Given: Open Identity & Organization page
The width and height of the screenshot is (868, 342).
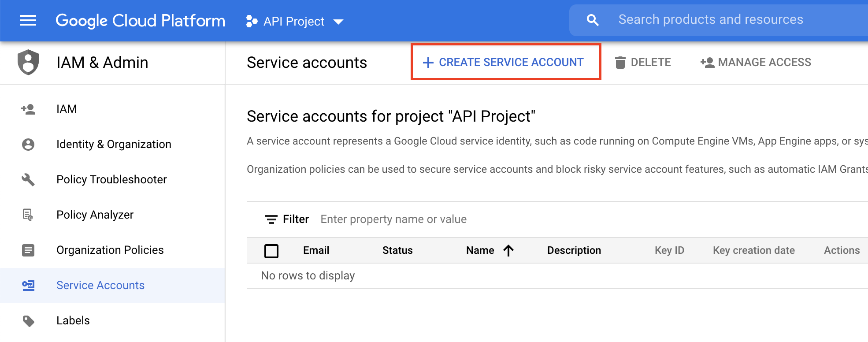Looking at the screenshot, I should pyautogui.click(x=112, y=144).
